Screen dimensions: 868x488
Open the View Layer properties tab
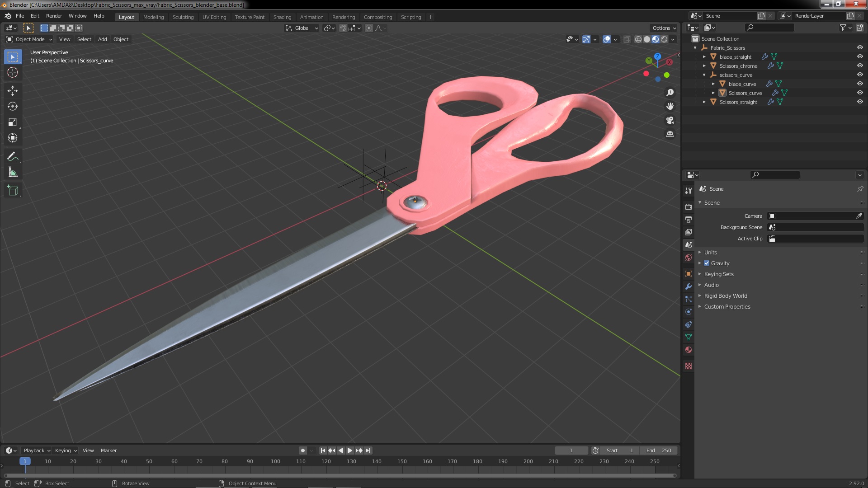689,232
